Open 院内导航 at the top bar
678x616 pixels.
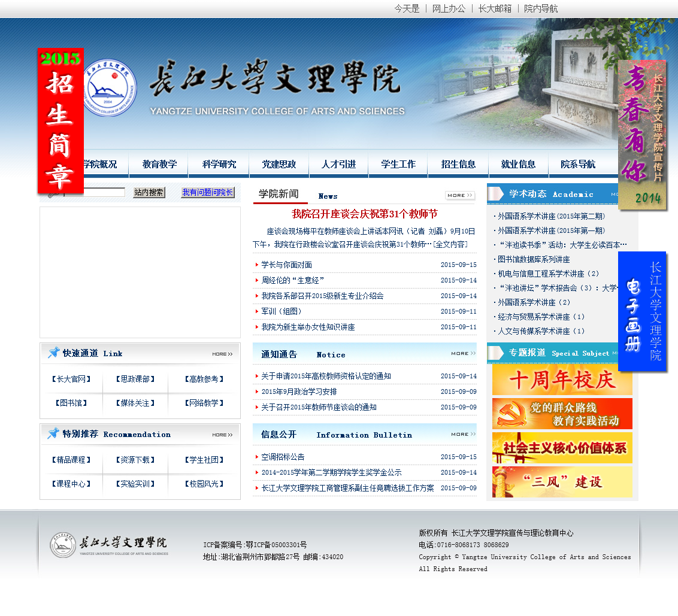[x=540, y=8]
